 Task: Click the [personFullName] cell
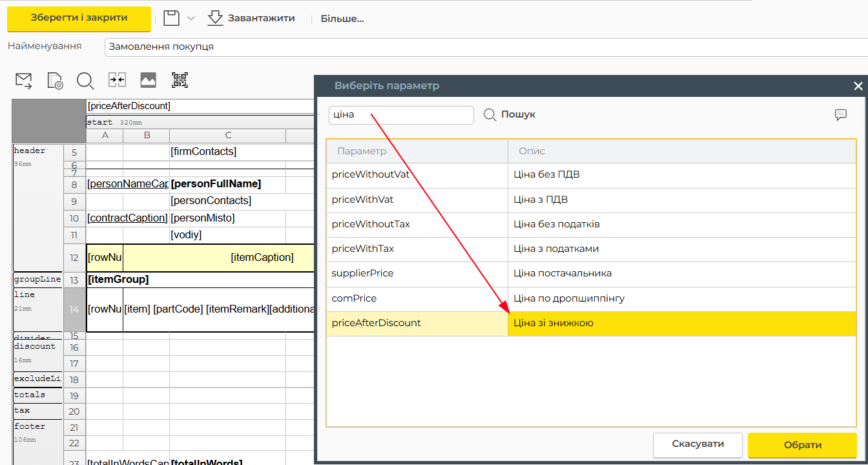pos(227,184)
